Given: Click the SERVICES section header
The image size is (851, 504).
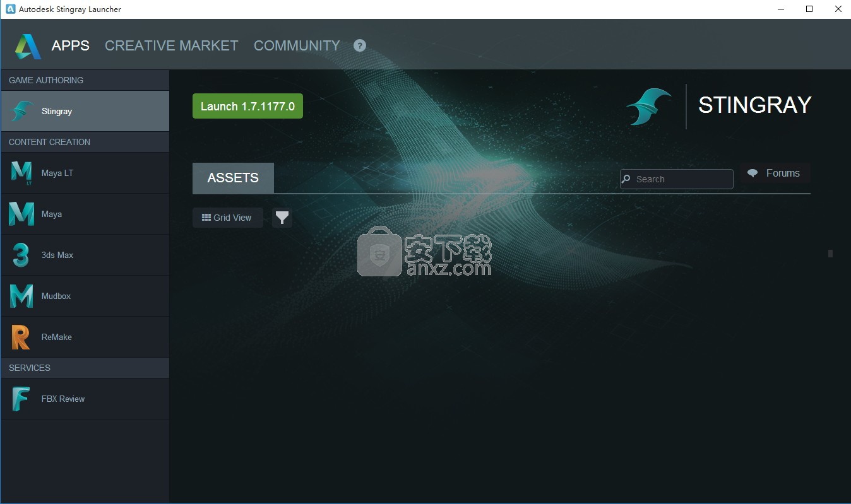Looking at the screenshot, I should [x=85, y=368].
